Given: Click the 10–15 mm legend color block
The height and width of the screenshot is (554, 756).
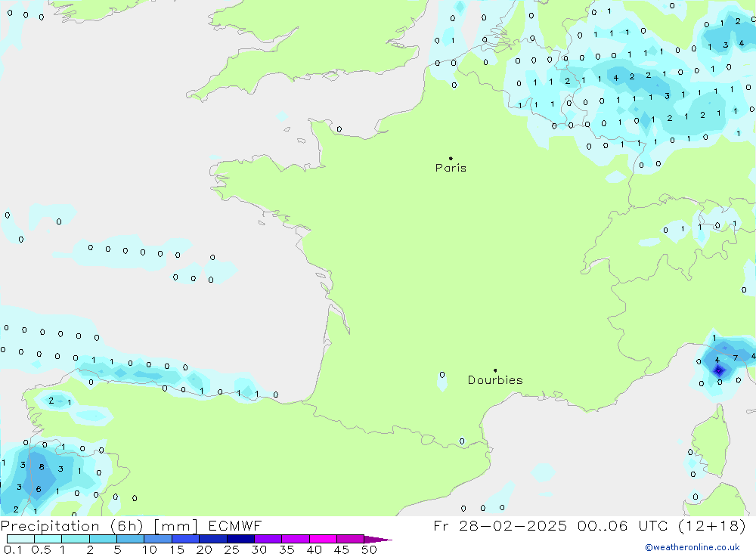Looking at the screenshot, I should pyautogui.click(x=158, y=539).
